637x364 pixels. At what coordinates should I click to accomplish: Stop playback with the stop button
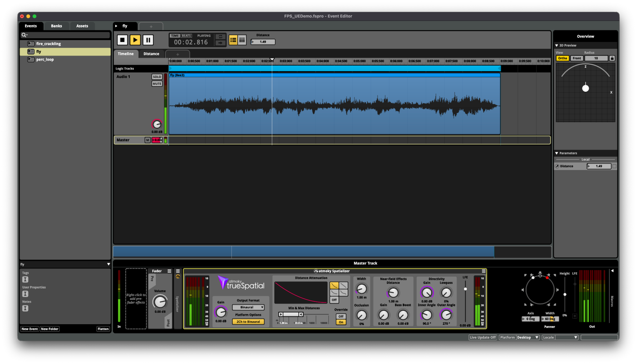(x=122, y=40)
